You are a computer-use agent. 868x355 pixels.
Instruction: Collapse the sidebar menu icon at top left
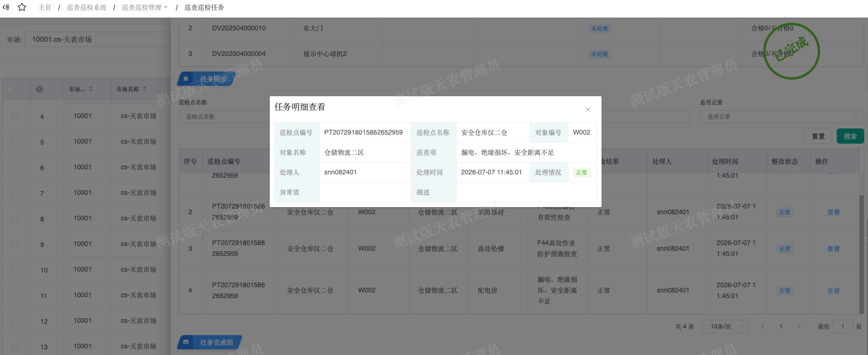coord(6,7)
